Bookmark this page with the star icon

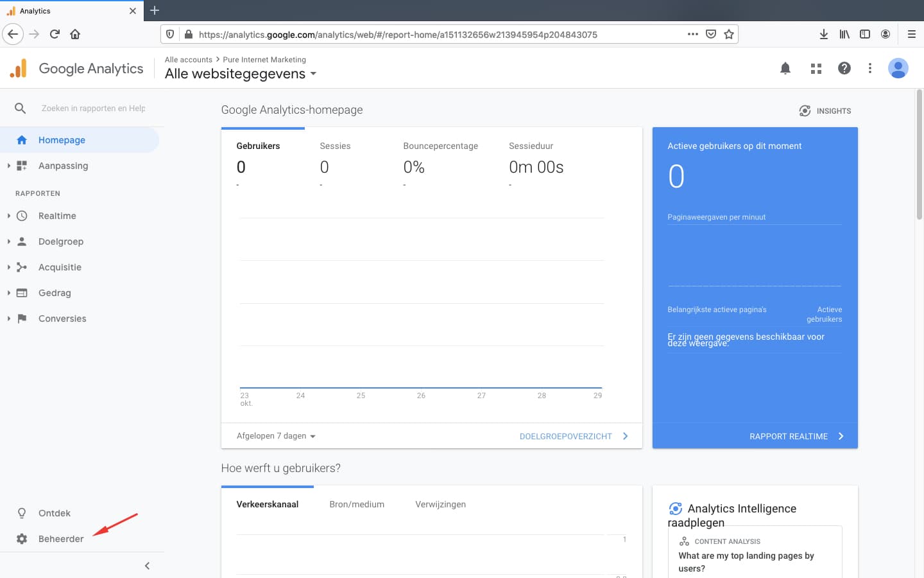tap(729, 34)
